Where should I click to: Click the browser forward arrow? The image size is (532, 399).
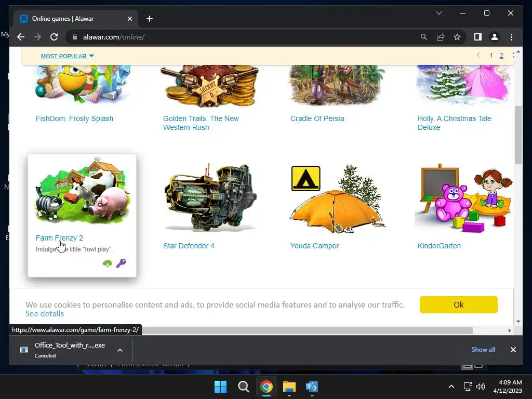point(37,37)
